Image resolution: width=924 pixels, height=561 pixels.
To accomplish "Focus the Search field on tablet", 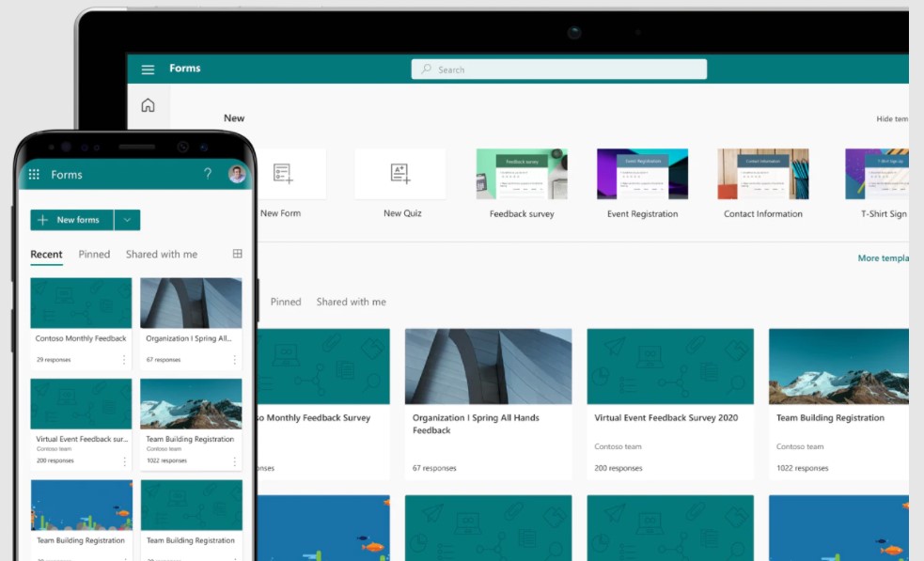I will click(558, 69).
